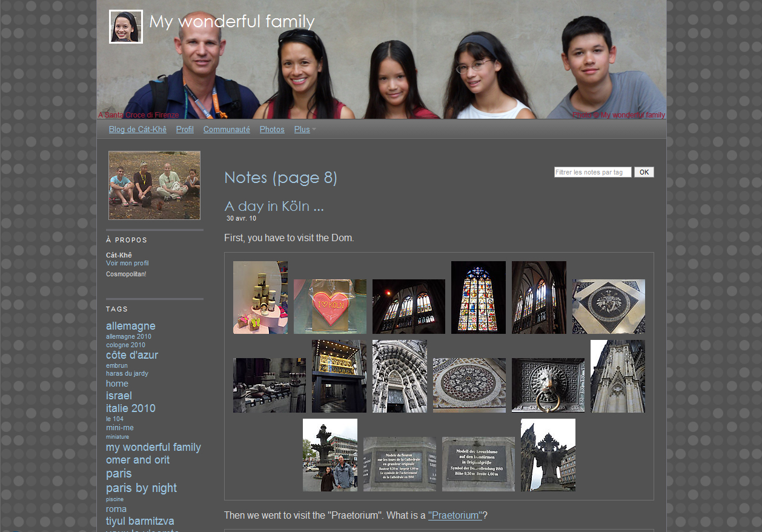The image size is (762, 532).
Task: Open the I love Köln heart photo
Action: tap(330, 306)
